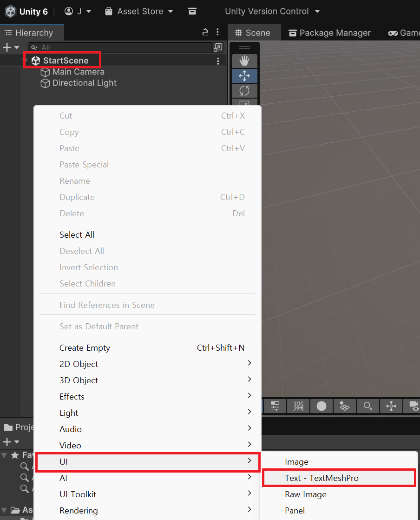Choose Select Children in the context menu
The image size is (420, 520).
[147, 284]
